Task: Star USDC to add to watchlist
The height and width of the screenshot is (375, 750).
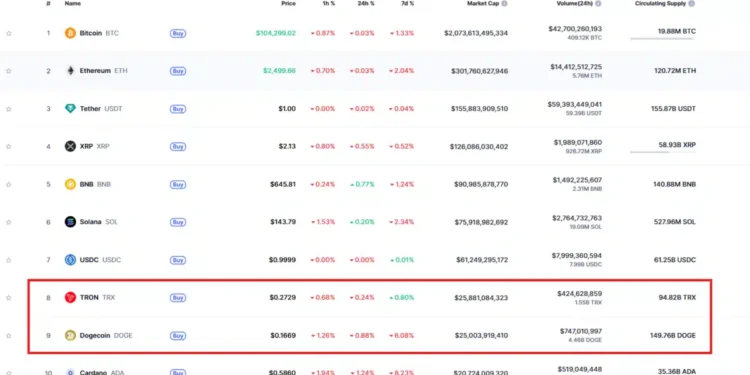Action: tap(9, 260)
